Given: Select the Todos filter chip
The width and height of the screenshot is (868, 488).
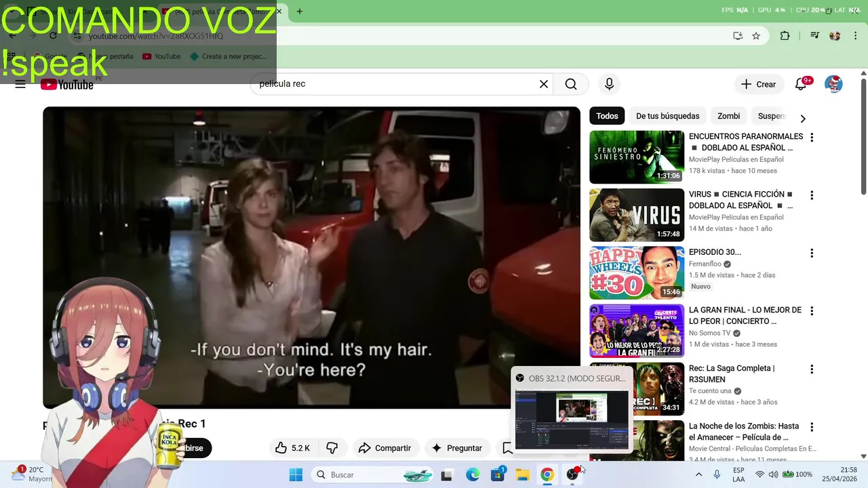Looking at the screenshot, I should (x=607, y=116).
